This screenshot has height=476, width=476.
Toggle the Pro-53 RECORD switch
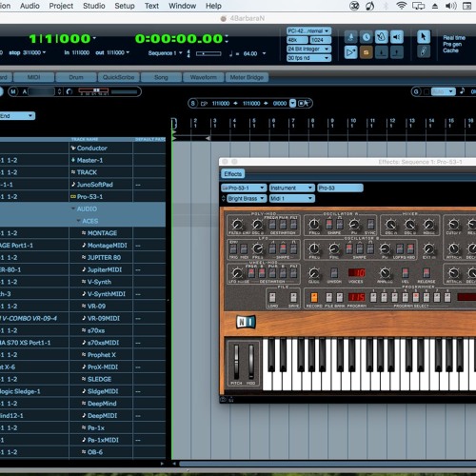coord(314,298)
